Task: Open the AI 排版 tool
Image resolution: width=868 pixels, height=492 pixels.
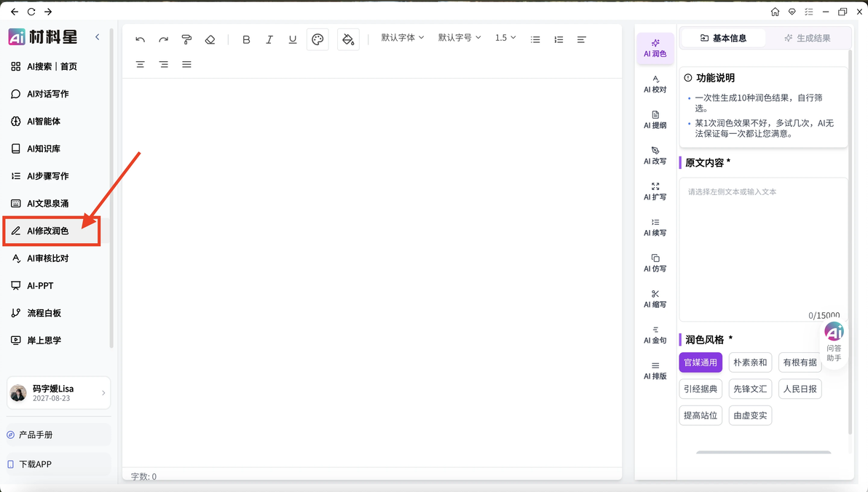Action: pos(655,370)
